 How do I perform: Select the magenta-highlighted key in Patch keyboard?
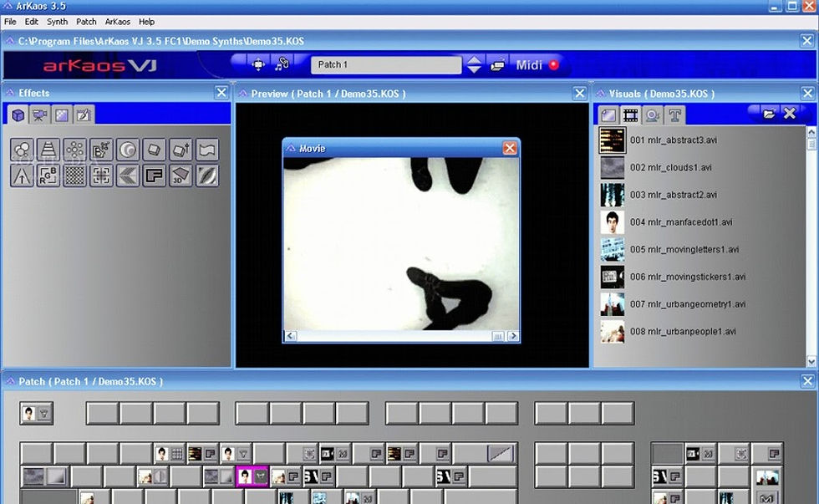pyautogui.click(x=252, y=476)
